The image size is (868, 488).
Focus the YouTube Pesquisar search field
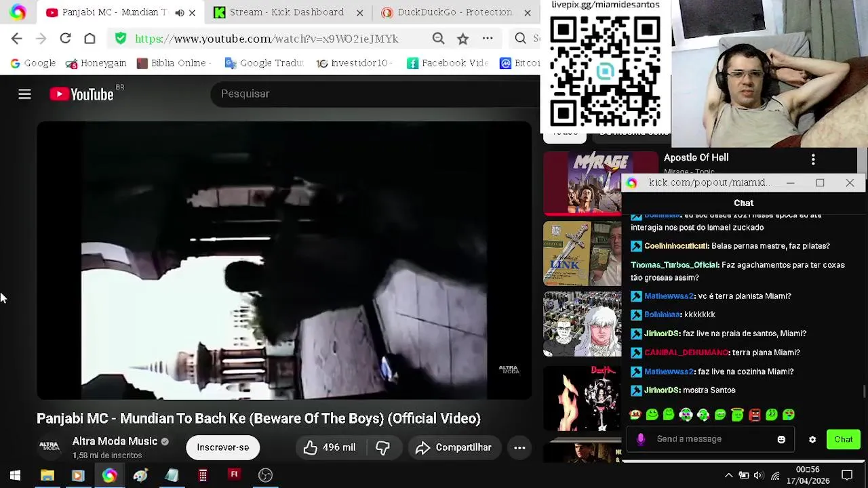coord(375,94)
